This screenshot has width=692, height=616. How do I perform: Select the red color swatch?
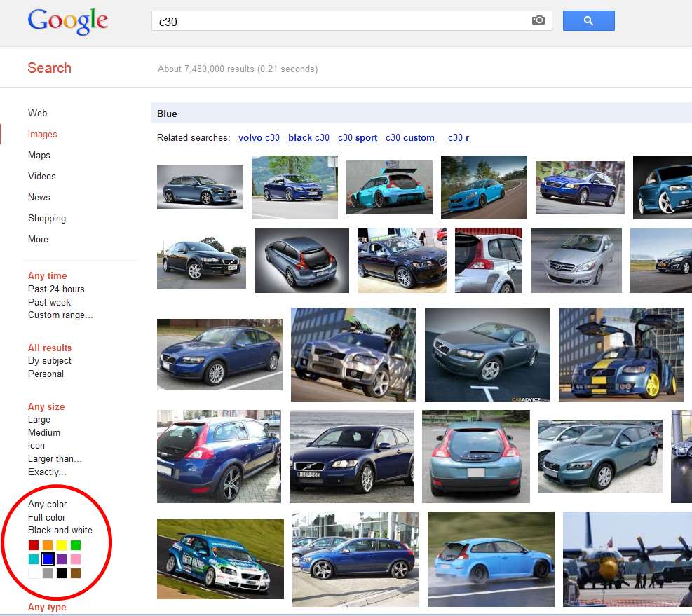(x=34, y=545)
